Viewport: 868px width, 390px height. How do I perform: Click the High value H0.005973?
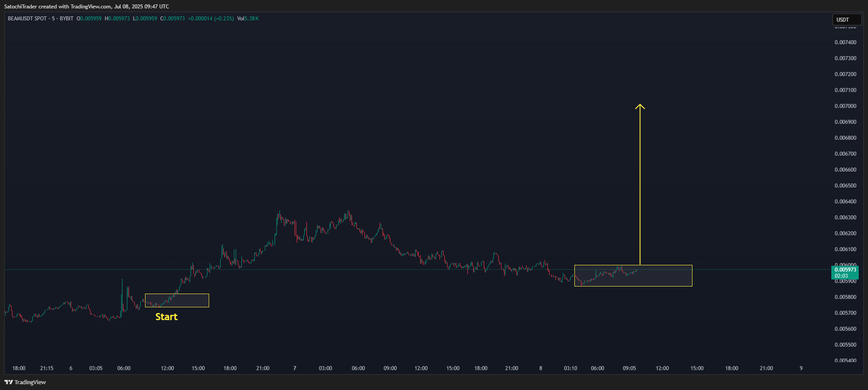[117, 19]
